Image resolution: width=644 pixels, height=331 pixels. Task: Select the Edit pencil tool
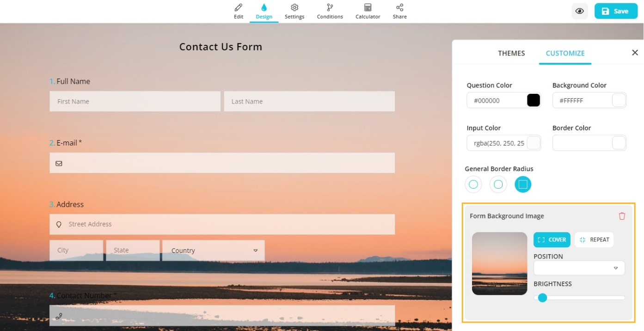(238, 10)
